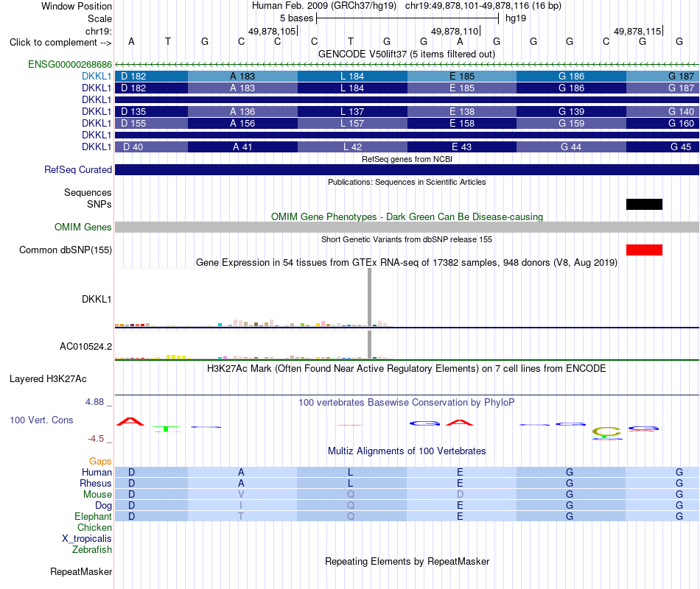
Task: Click codon box 'D 135'
Action: 151,112
